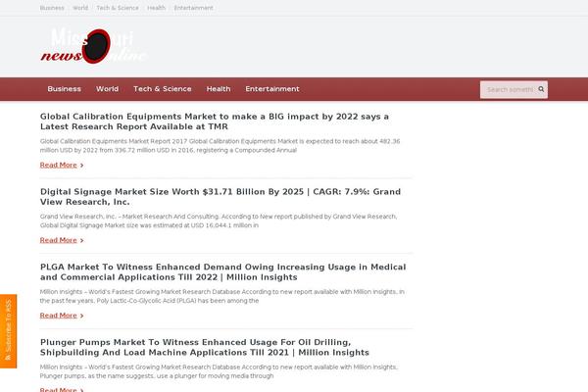This screenshot has height=392, width=588.
Task: Click the Grand View Research excerpt text
Action: pos(219,220)
